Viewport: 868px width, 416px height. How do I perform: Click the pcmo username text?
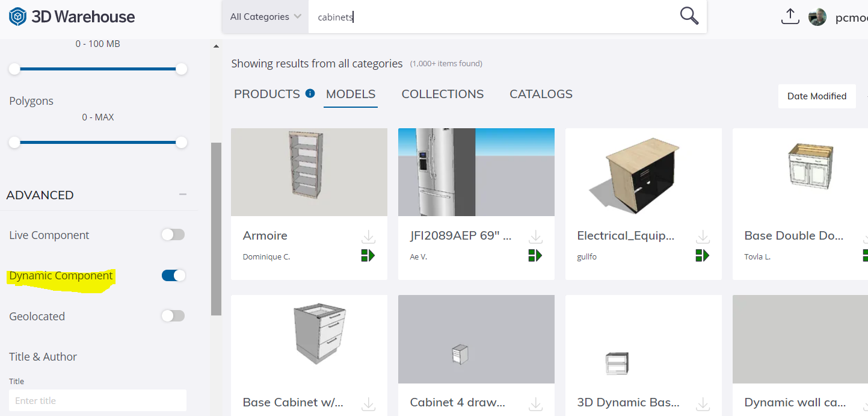pos(851,17)
